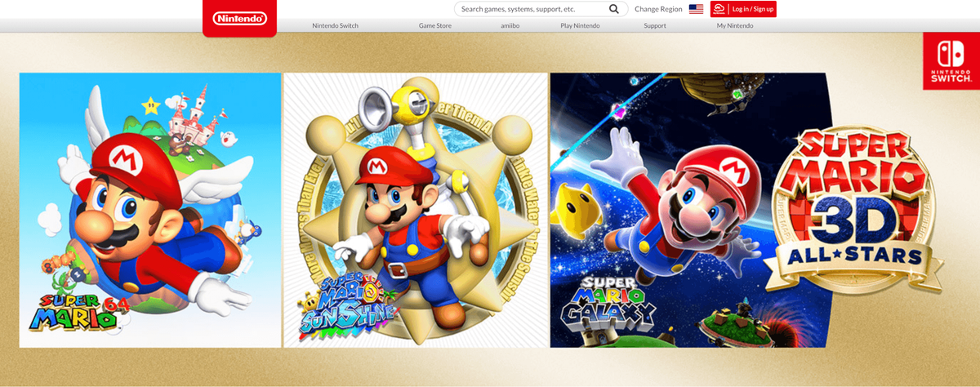980x387 pixels.
Task: Focus the search games input field
Action: (541, 9)
